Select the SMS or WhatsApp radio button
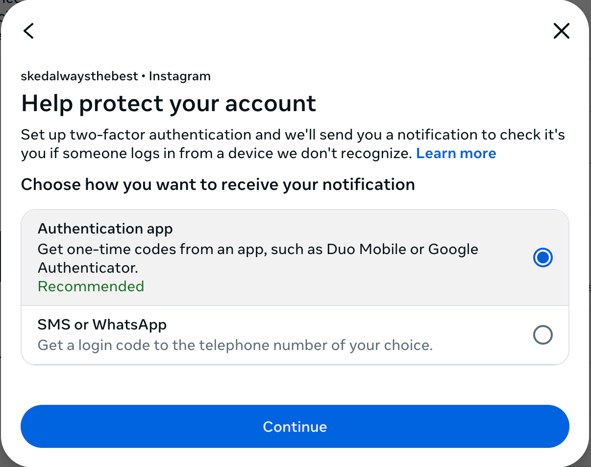Viewport: 591px width, 467px height. point(543,335)
